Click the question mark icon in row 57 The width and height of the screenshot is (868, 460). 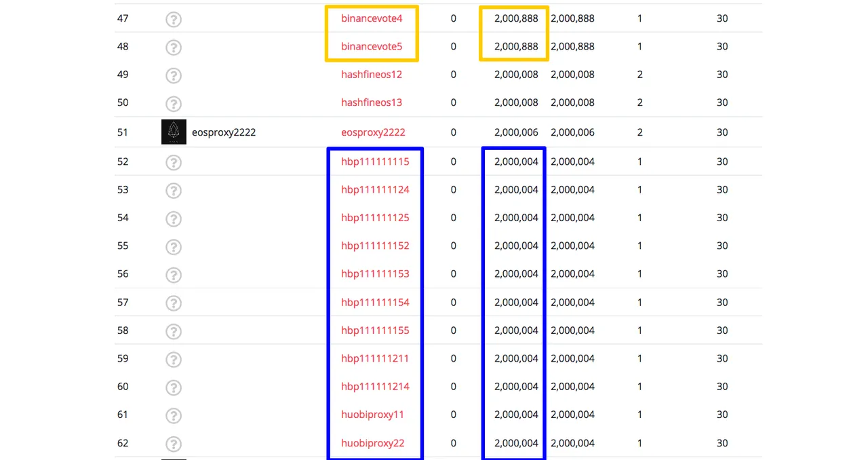(x=174, y=303)
